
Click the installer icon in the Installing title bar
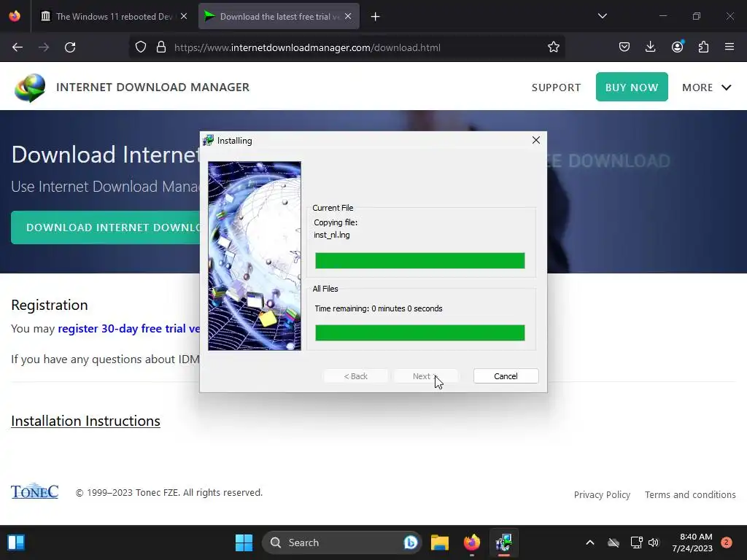(x=208, y=141)
